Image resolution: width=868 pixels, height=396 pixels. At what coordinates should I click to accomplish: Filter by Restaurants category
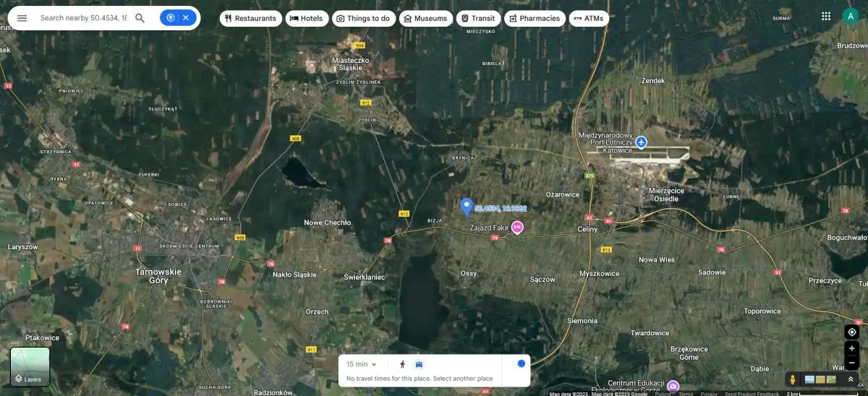(251, 18)
